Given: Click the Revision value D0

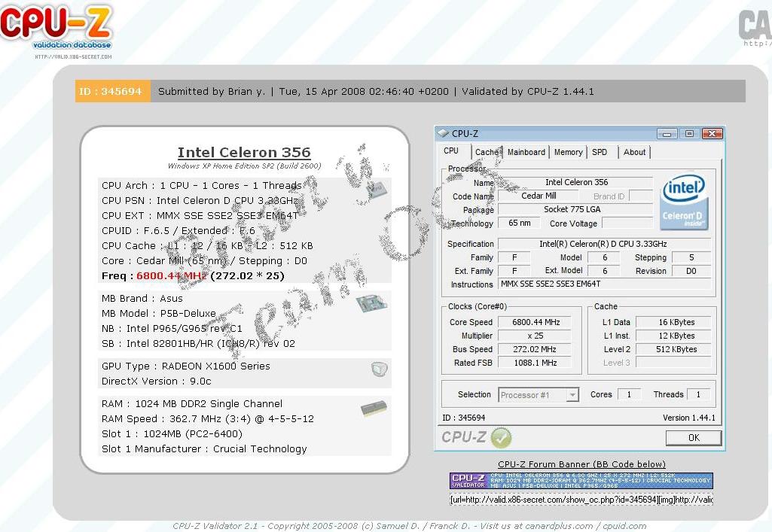Looking at the screenshot, I should click(691, 271).
